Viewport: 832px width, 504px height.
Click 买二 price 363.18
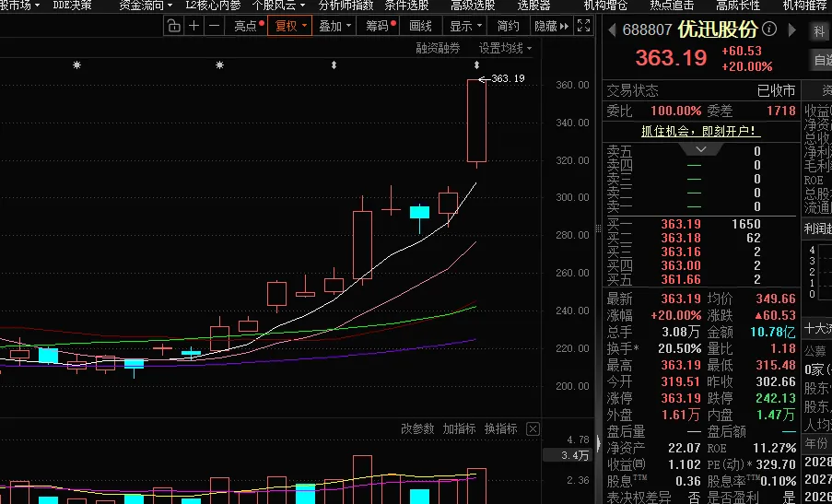point(681,238)
